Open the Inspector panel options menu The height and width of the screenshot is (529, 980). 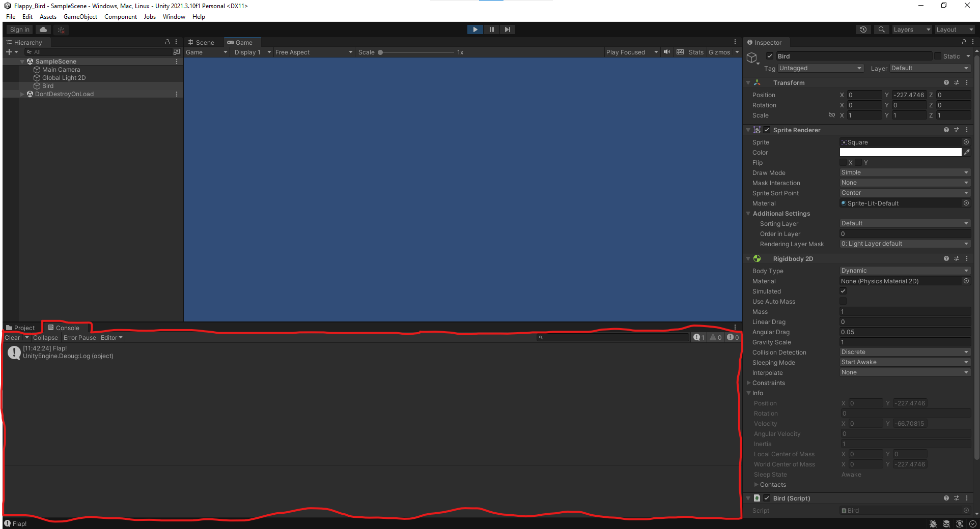tap(972, 42)
